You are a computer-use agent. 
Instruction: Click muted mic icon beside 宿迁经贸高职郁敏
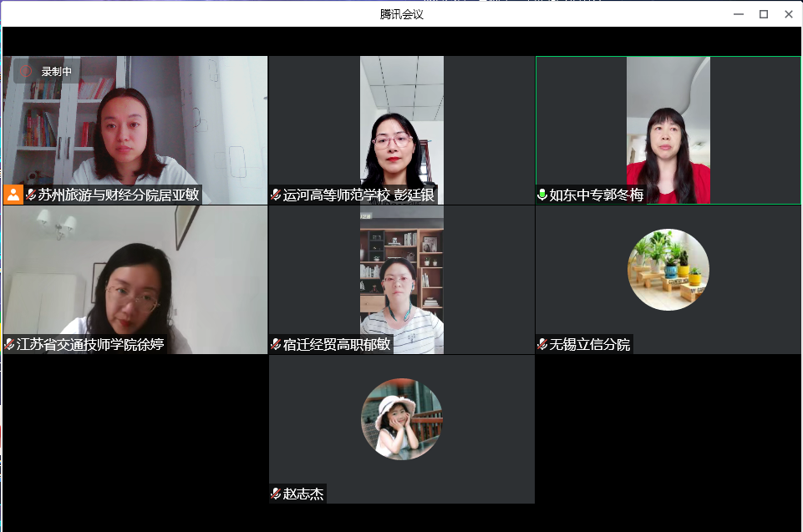(x=276, y=344)
